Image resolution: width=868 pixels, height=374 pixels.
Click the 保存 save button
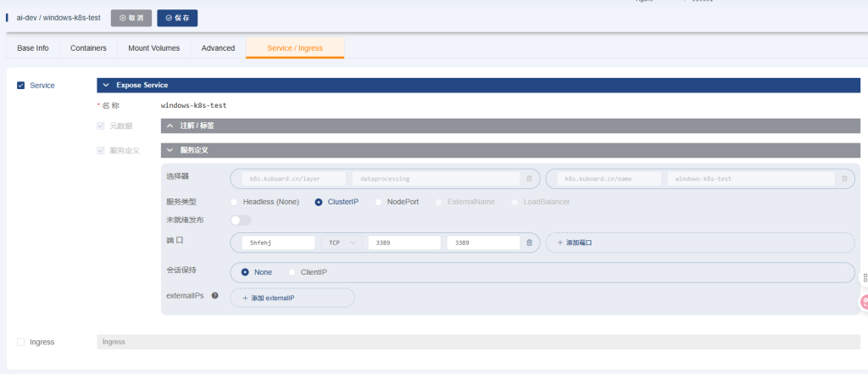click(x=177, y=18)
